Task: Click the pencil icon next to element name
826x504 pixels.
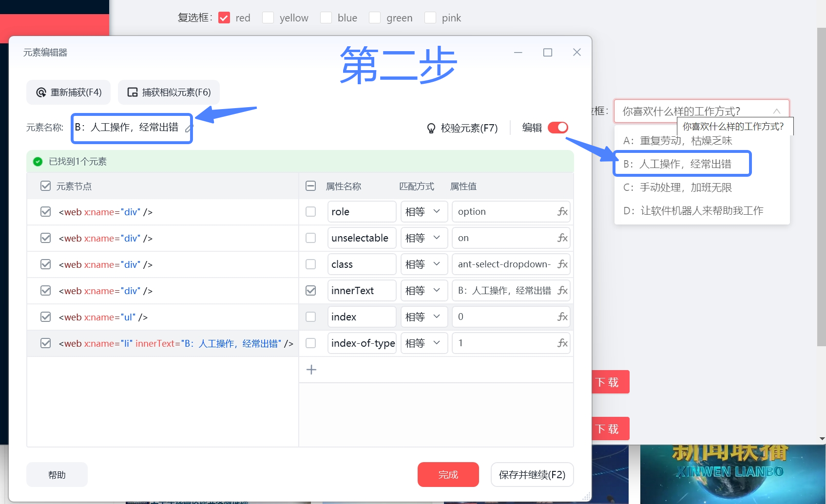Action: (189, 129)
